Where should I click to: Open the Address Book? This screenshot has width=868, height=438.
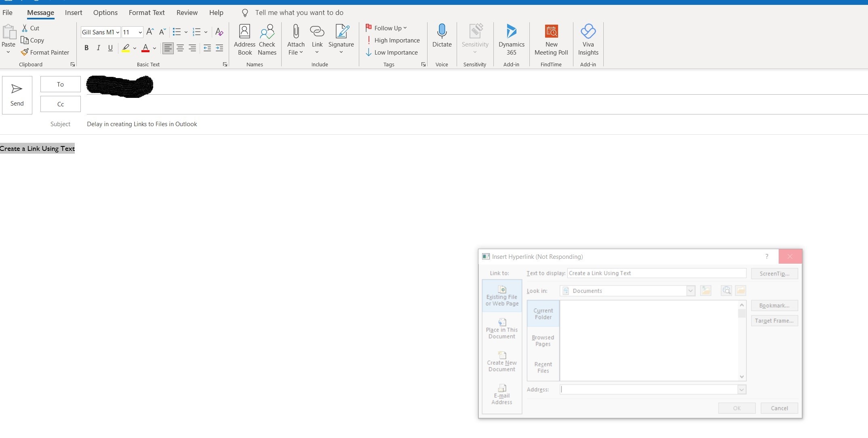(x=244, y=40)
